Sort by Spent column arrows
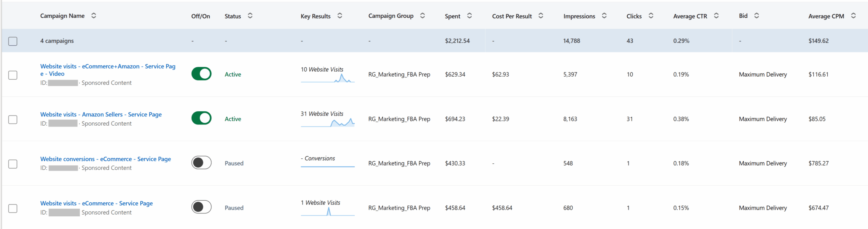The height and width of the screenshot is (229, 868). click(x=470, y=16)
